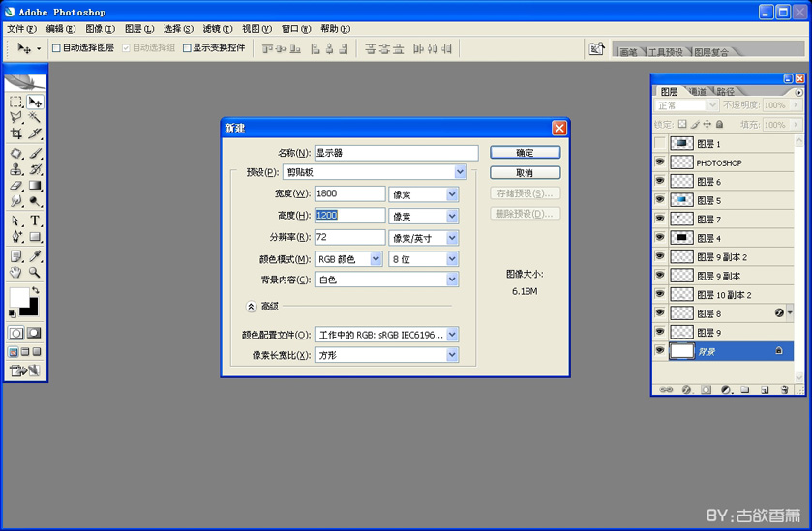Open 预设 preset dropdown

click(460, 172)
